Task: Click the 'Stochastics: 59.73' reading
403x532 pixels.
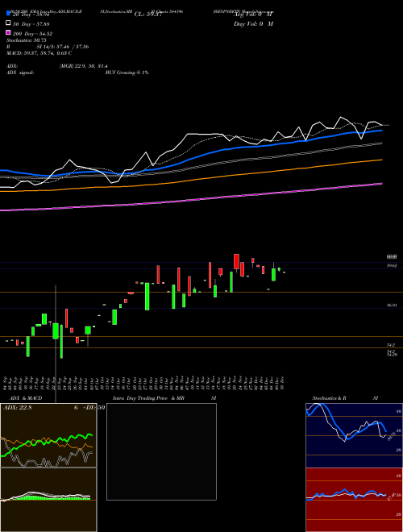Action: click(27, 40)
